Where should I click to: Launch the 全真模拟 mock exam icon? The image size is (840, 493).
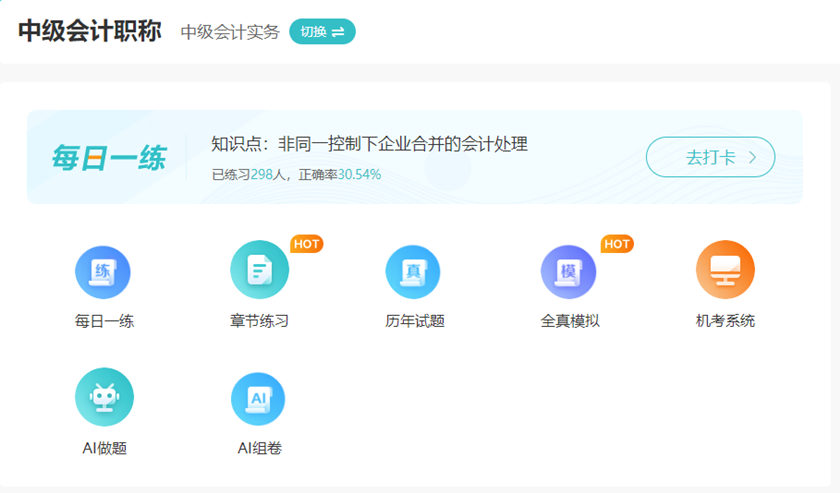point(569,272)
